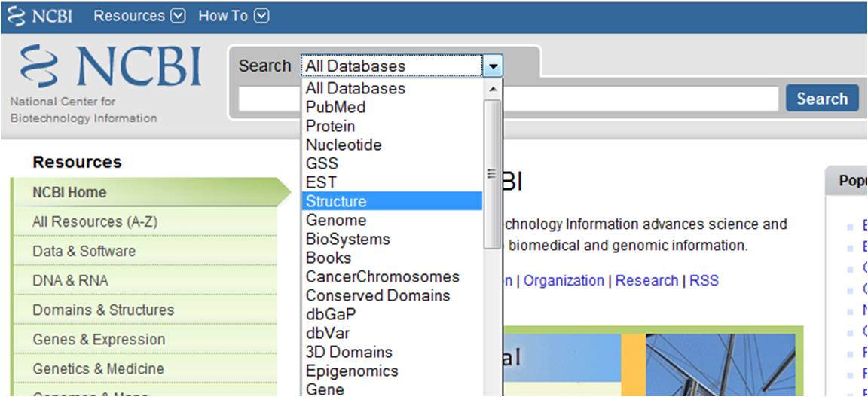Click the database list scrollbar thumb
868x397 pixels.
coord(492,174)
